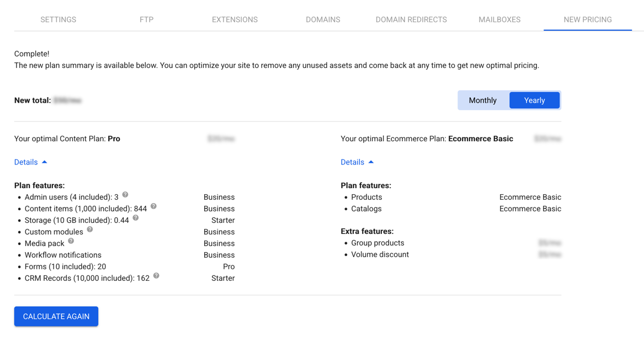Image resolution: width=644 pixels, height=341 pixels.
Task: Switch to the MAILBOXES tab
Action: tap(499, 19)
